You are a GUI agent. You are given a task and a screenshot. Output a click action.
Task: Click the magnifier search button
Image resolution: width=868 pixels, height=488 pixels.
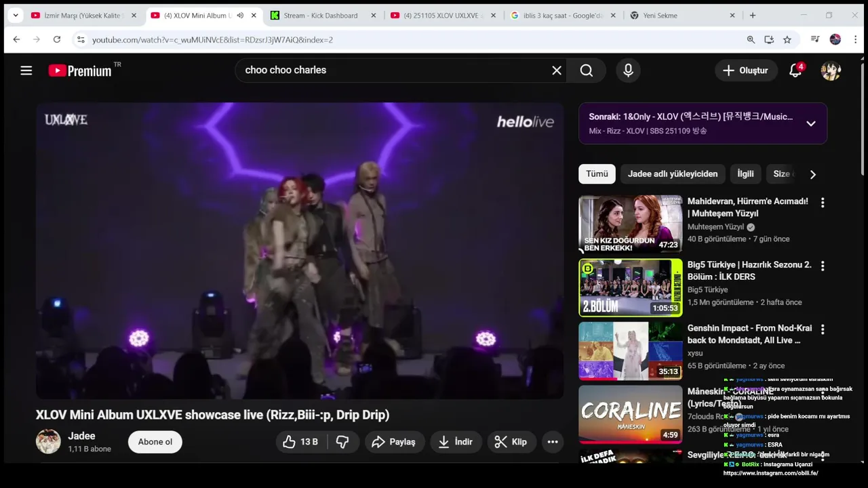pos(587,70)
